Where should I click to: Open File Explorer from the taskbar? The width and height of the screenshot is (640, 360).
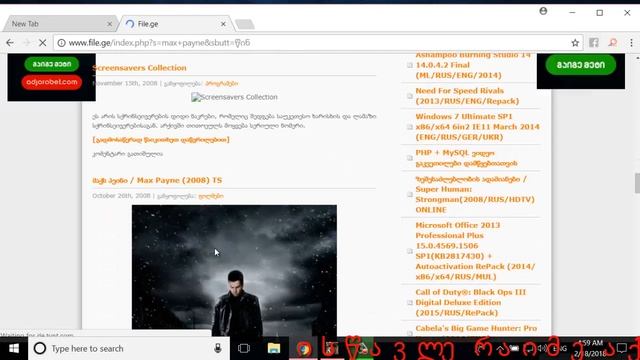[x=274, y=349]
